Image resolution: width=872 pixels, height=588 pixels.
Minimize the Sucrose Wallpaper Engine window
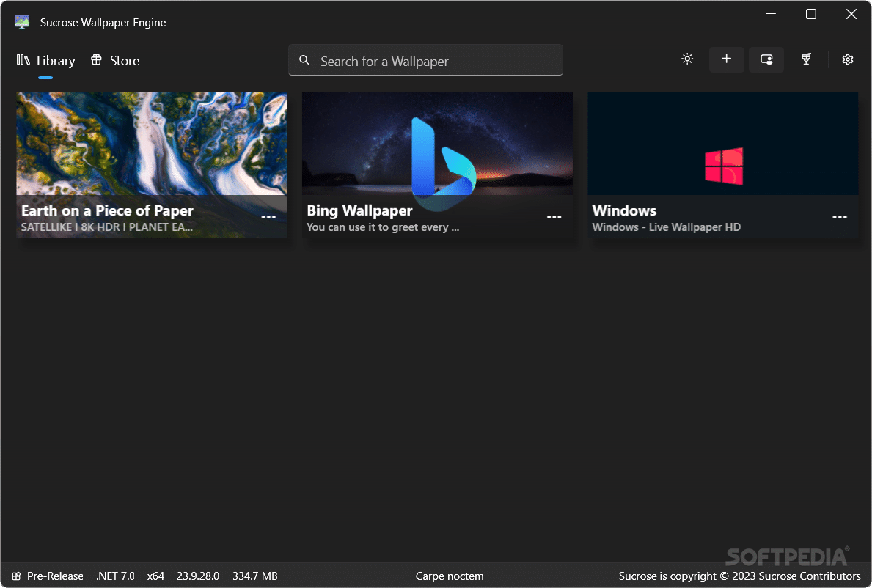click(x=771, y=14)
